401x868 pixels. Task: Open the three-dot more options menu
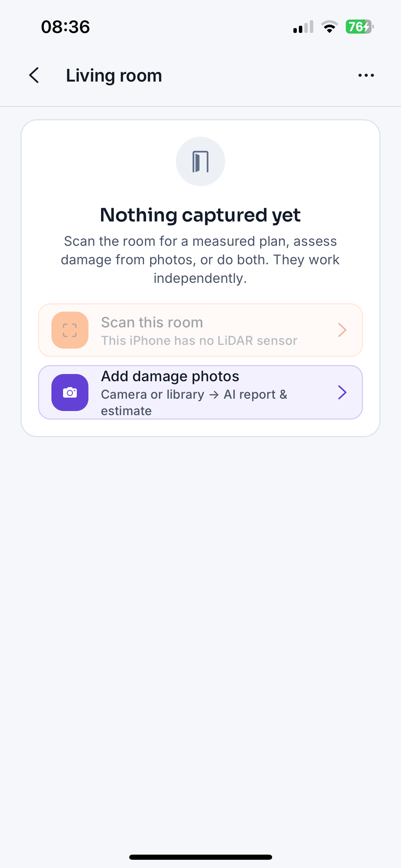click(366, 75)
